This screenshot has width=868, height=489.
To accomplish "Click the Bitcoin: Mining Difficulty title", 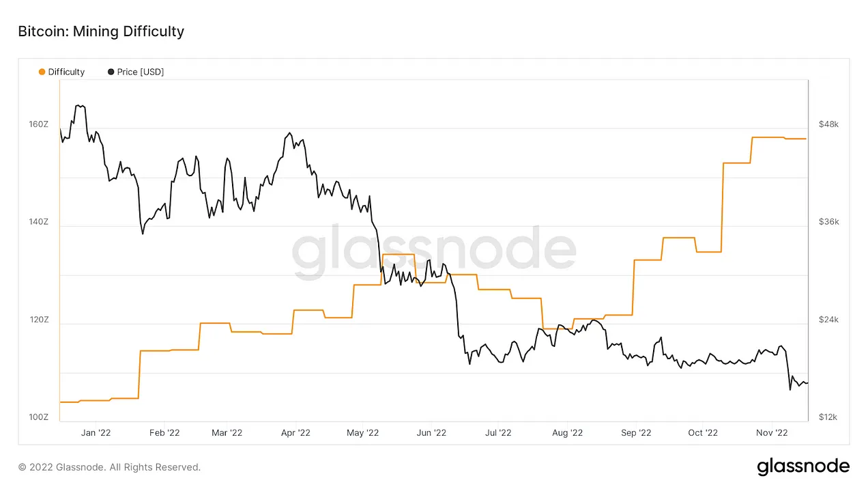I will pyautogui.click(x=101, y=31).
